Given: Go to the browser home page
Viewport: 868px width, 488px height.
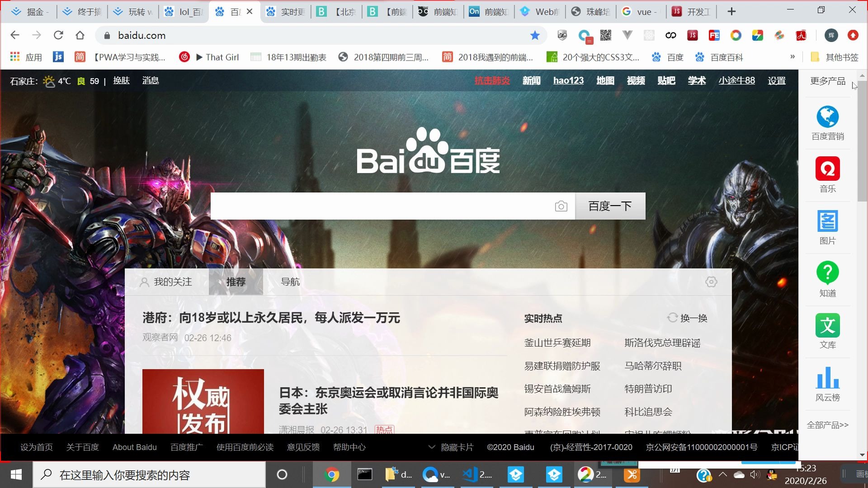Looking at the screenshot, I should (x=80, y=35).
